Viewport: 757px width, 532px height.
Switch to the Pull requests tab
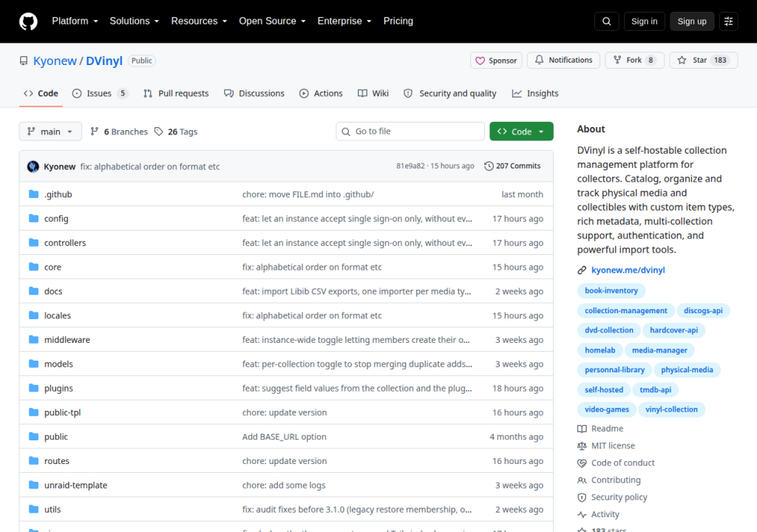pos(176,93)
